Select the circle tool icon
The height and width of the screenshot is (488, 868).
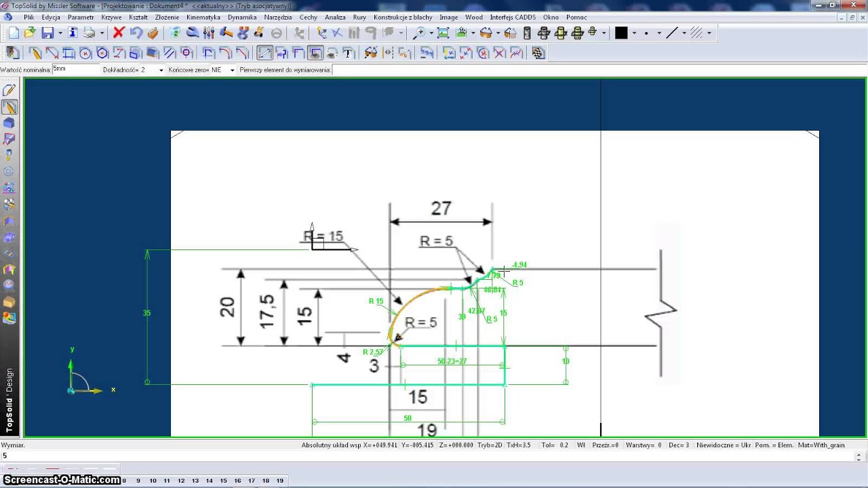pyautogui.click(x=85, y=53)
